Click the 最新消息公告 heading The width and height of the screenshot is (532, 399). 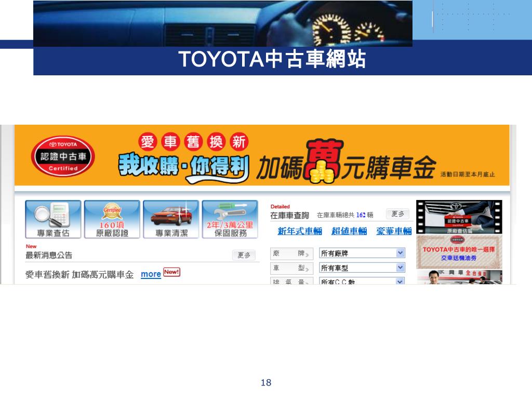[x=49, y=256]
